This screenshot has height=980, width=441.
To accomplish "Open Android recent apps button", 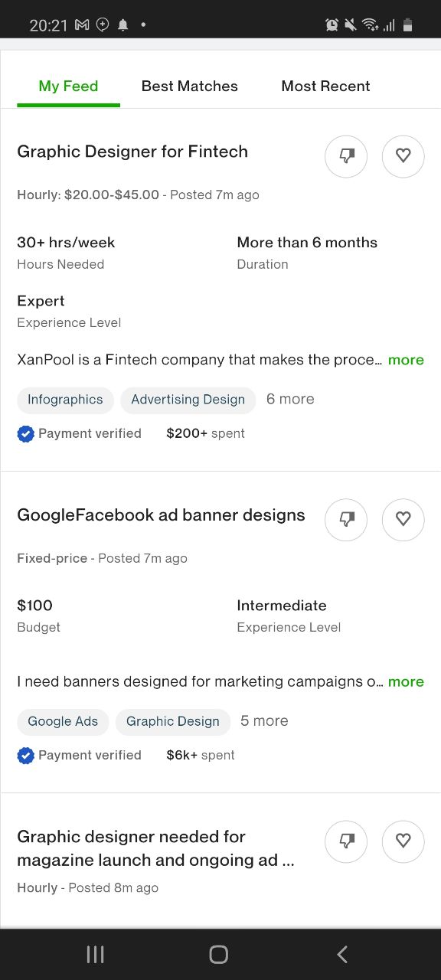I will (95, 954).
